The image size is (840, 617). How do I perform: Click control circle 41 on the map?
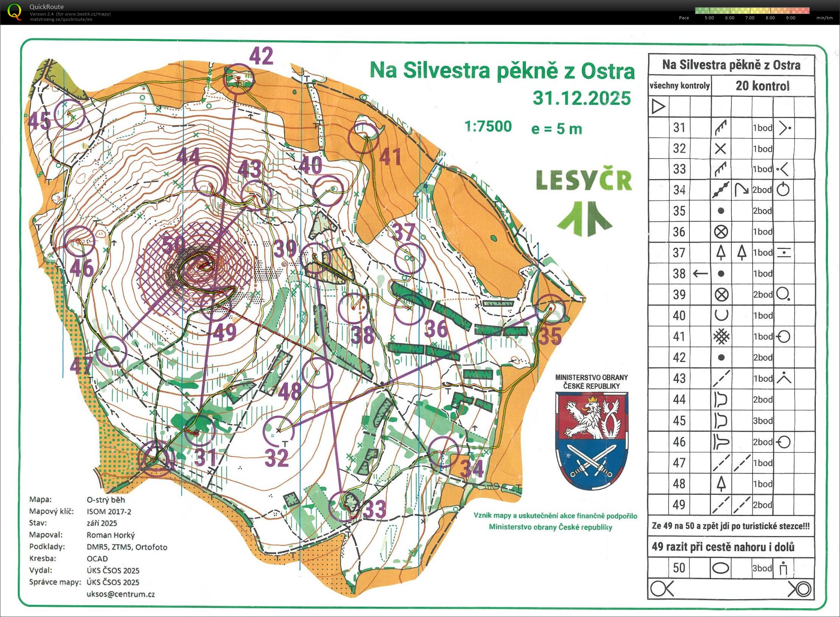tap(363, 138)
